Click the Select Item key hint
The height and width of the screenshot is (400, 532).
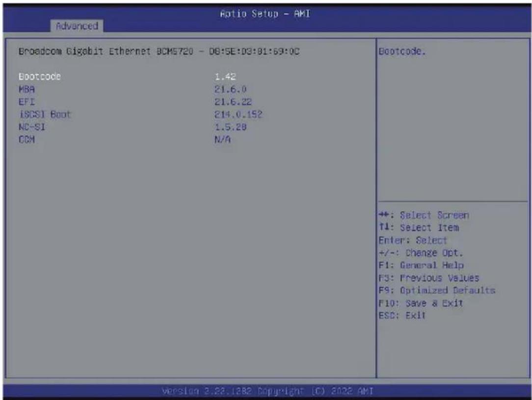[419, 228]
